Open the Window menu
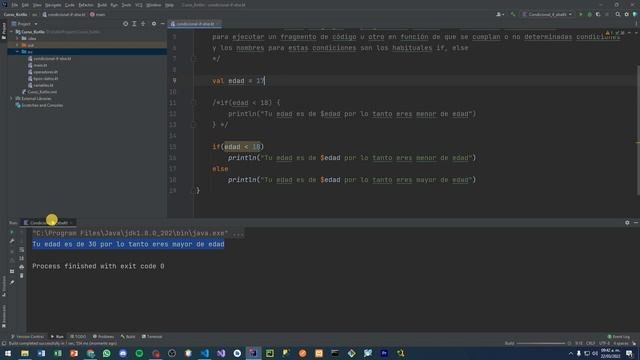The image size is (640, 360). (154, 5)
